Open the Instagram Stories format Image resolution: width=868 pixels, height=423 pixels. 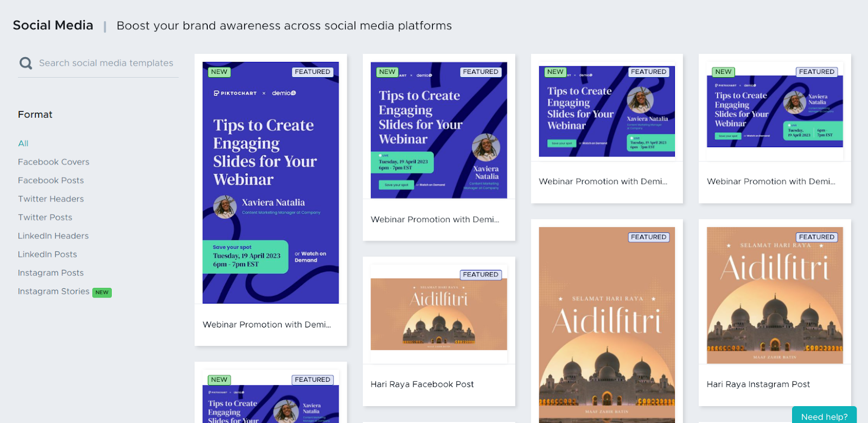tap(54, 291)
